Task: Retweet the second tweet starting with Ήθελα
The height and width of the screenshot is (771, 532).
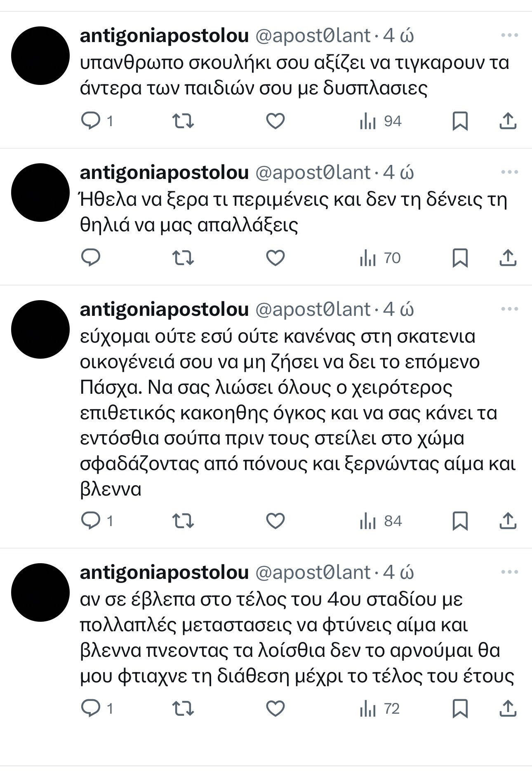Action: click(183, 258)
